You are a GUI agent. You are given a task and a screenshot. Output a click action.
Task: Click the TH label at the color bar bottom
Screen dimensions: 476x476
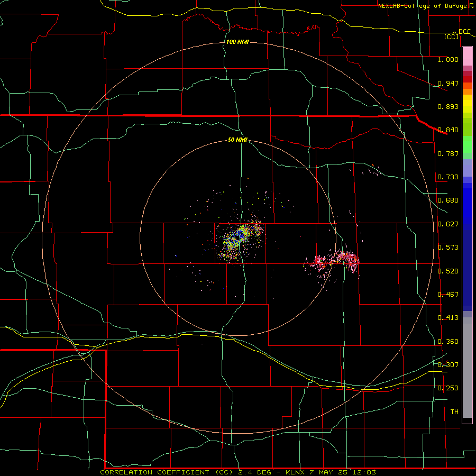(454, 412)
